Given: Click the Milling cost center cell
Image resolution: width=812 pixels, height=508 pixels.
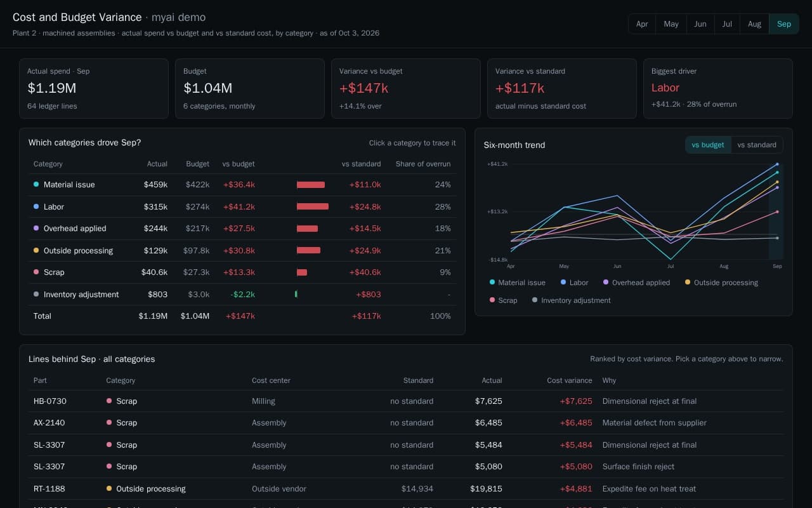Looking at the screenshot, I should click(263, 401).
